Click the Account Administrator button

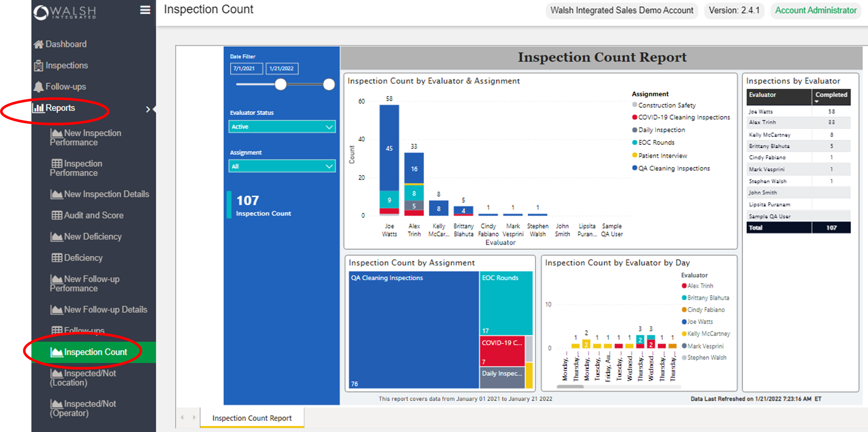coord(815,10)
